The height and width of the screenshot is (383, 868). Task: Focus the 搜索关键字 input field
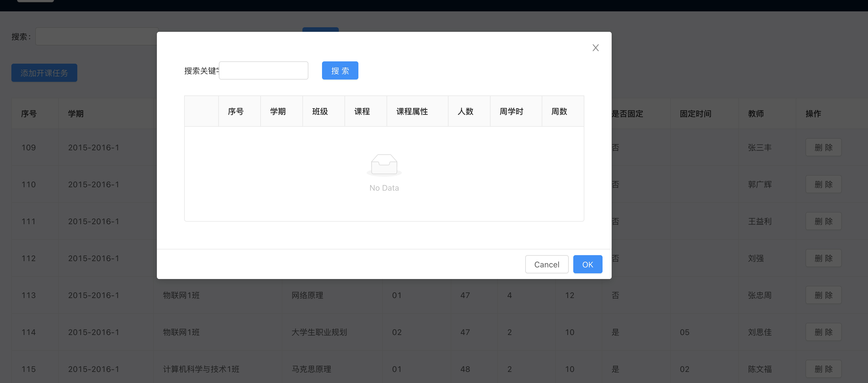(263, 71)
